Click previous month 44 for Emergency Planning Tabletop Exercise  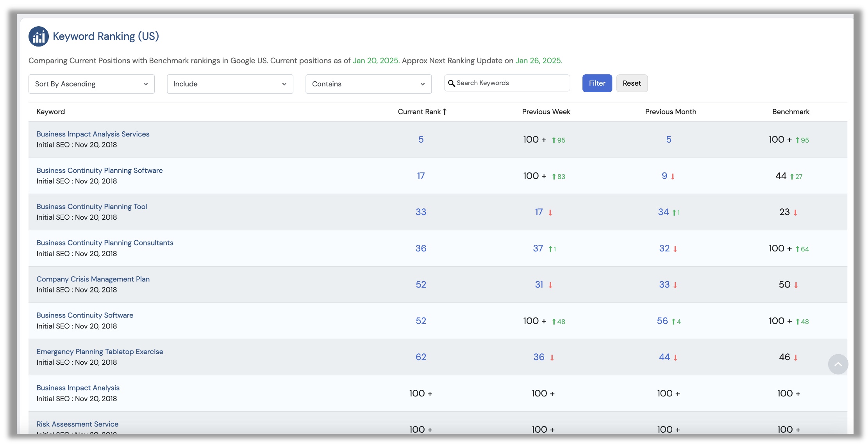tap(664, 357)
